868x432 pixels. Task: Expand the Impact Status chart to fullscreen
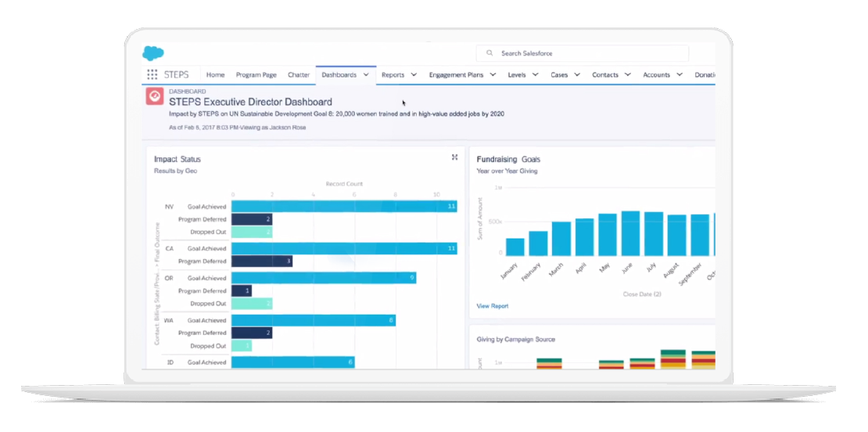coord(454,157)
